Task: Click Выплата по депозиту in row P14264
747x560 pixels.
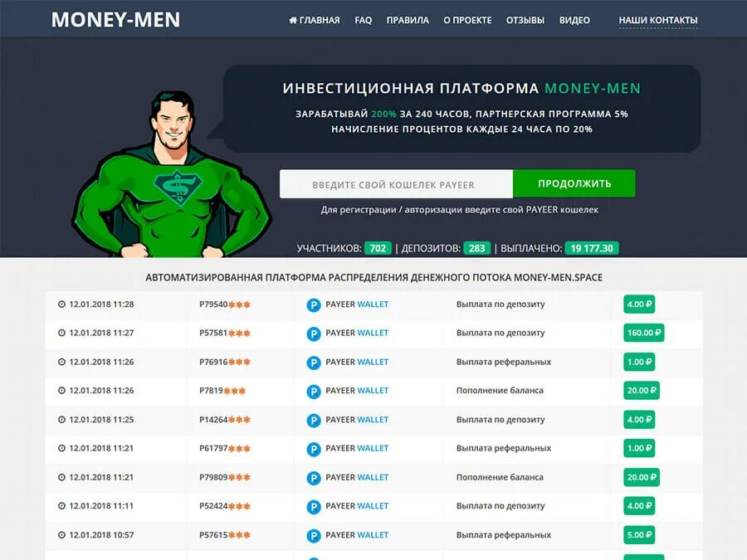Action: pos(500,420)
